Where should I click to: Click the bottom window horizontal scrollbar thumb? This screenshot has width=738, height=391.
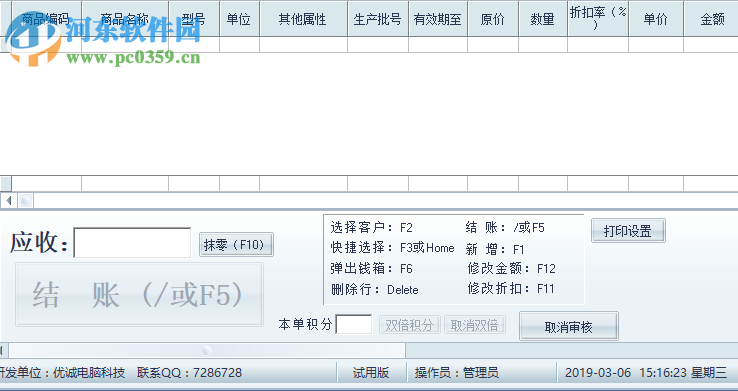(x=207, y=351)
